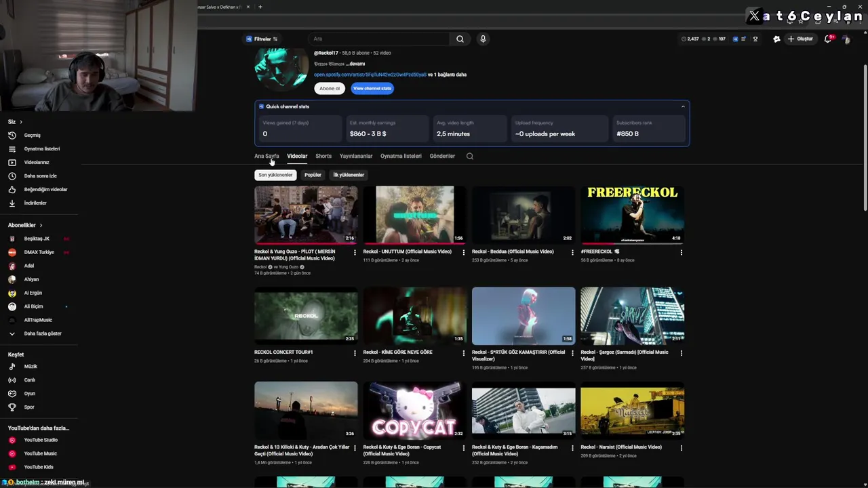Viewport: 868px width, 488px height.
Task: Open Oynatma listeleri in sidebar
Action: coord(42,148)
